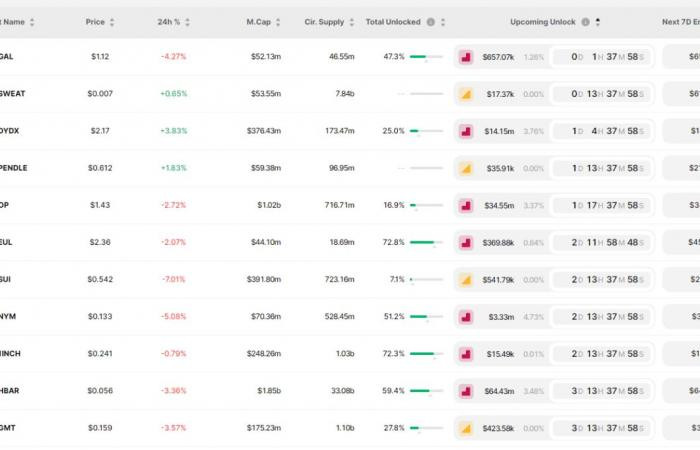Click the yellow unlock icon in SUI row
The width and height of the screenshot is (700, 450).
[466, 279]
